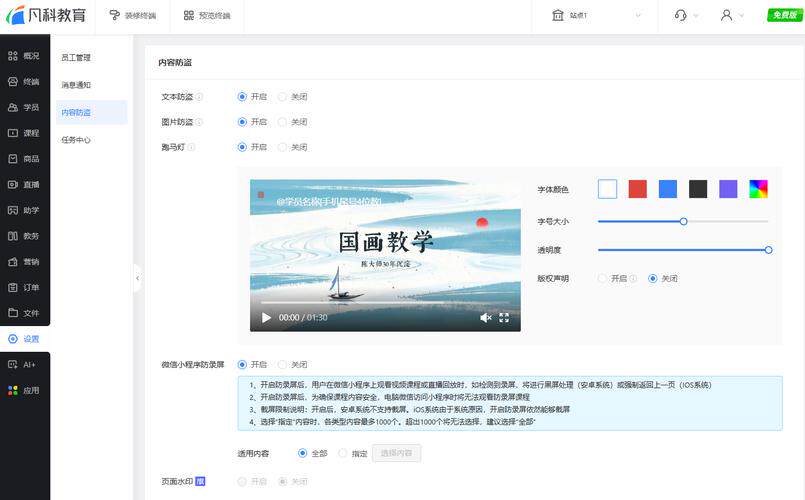Play the 国画教学 preview video

click(266, 318)
